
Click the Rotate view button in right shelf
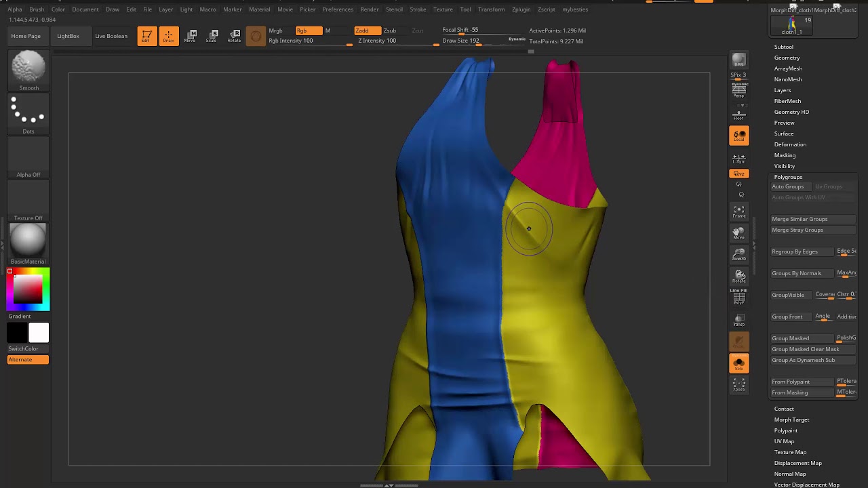pos(739,276)
